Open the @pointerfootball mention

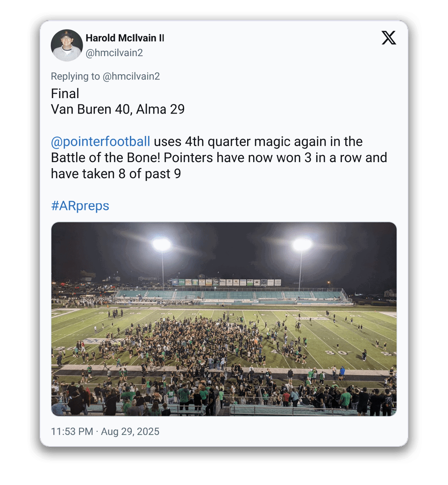pos(100,141)
